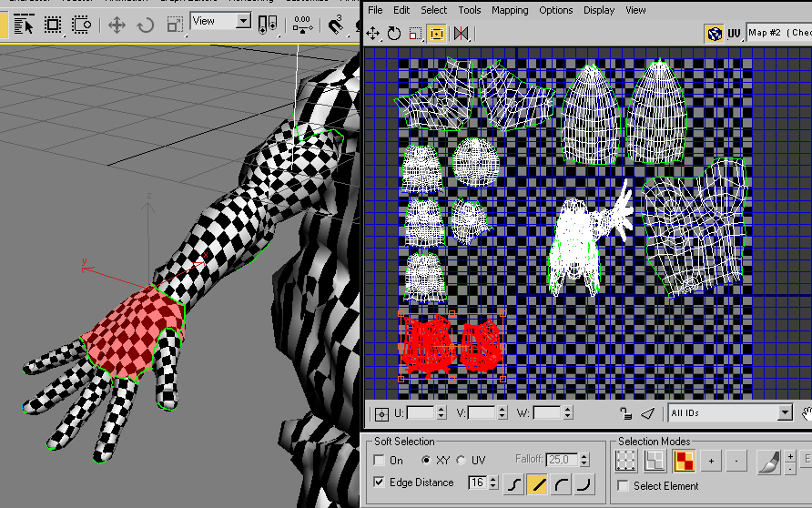Toggle the Show Map checker cube icon
Screen dimensions: 812x508
(715, 34)
